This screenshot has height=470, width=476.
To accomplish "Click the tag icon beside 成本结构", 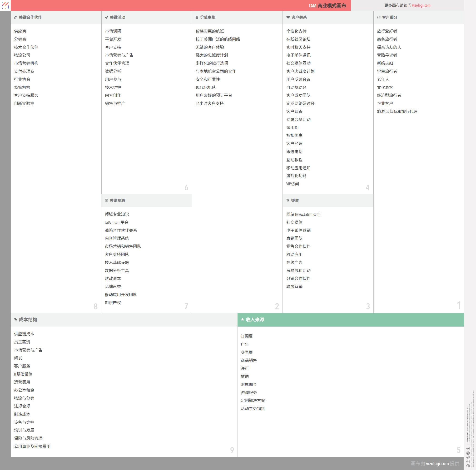I will coord(15,320).
